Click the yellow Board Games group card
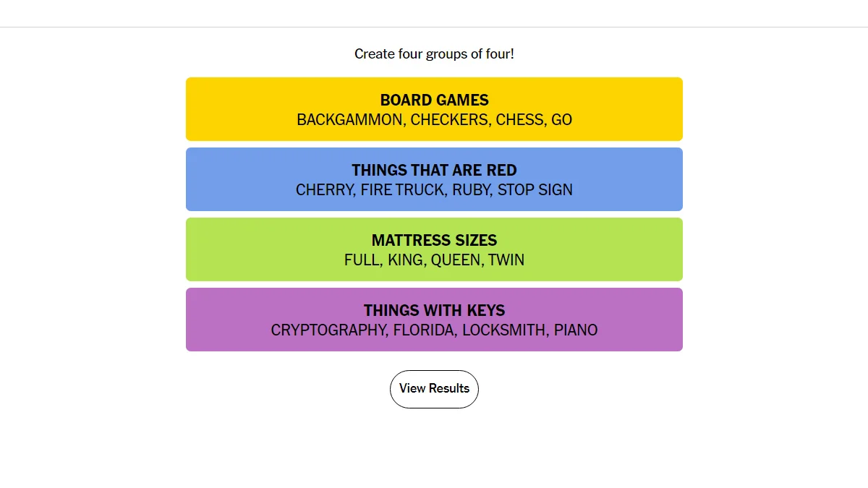 click(434, 101)
